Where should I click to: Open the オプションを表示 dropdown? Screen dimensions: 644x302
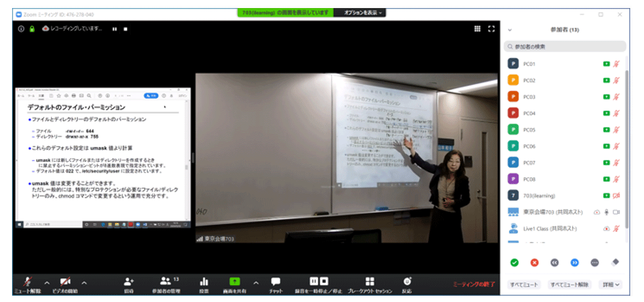363,13
